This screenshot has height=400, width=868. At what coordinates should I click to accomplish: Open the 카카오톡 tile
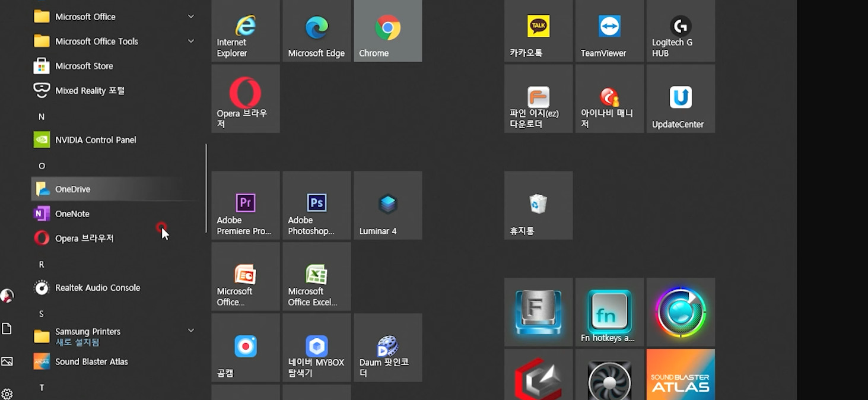pyautogui.click(x=539, y=30)
